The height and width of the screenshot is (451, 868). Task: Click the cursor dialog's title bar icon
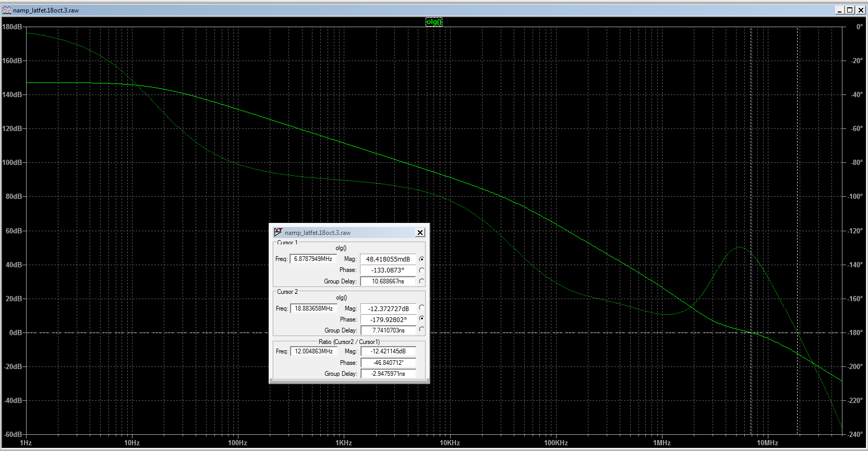pyautogui.click(x=278, y=232)
